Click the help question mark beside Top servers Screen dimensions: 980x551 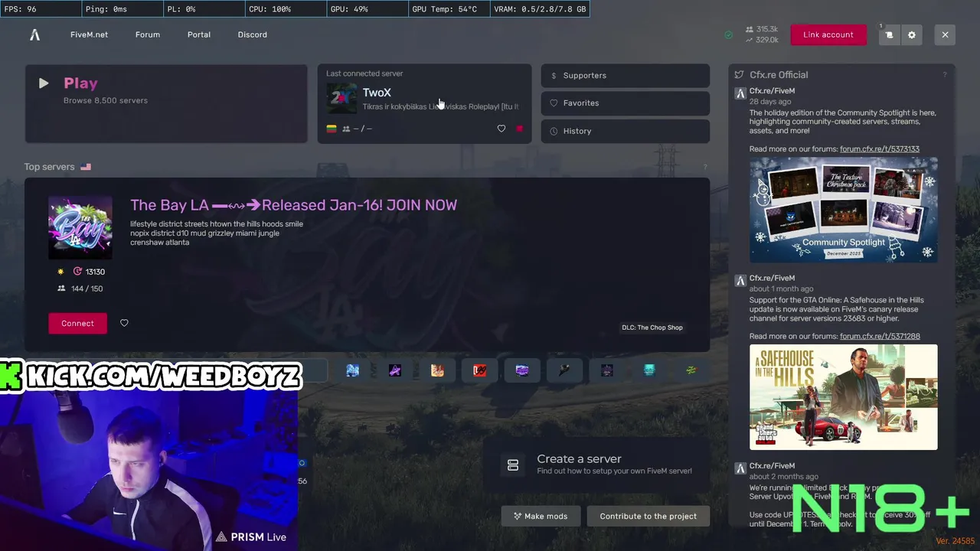705,167
